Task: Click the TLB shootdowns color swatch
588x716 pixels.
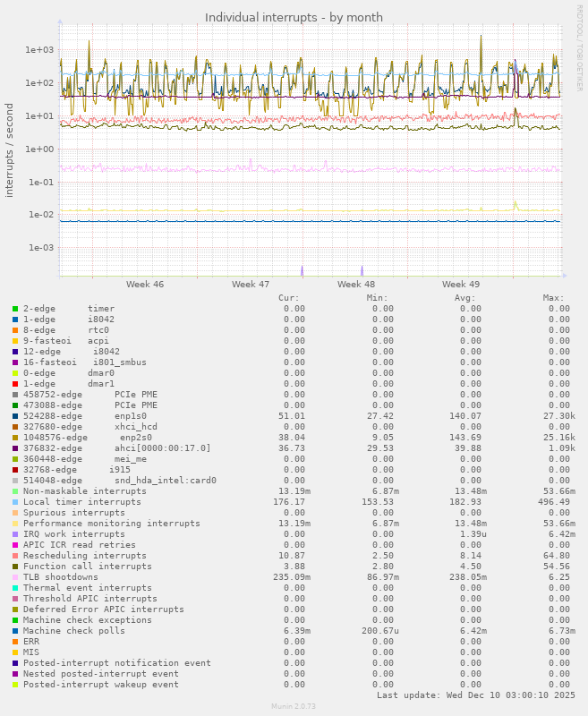Action: 15,577
